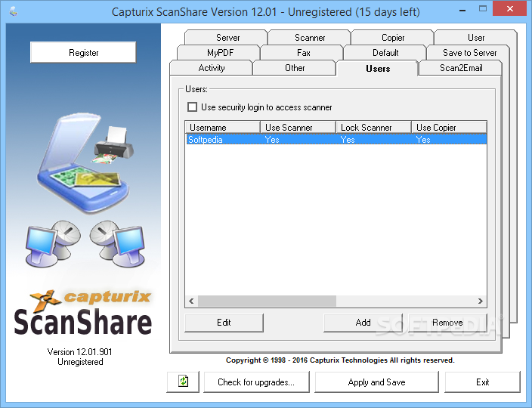Click the app icon in title bar
This screenshot has height=408, width=532.
point(14,12)
